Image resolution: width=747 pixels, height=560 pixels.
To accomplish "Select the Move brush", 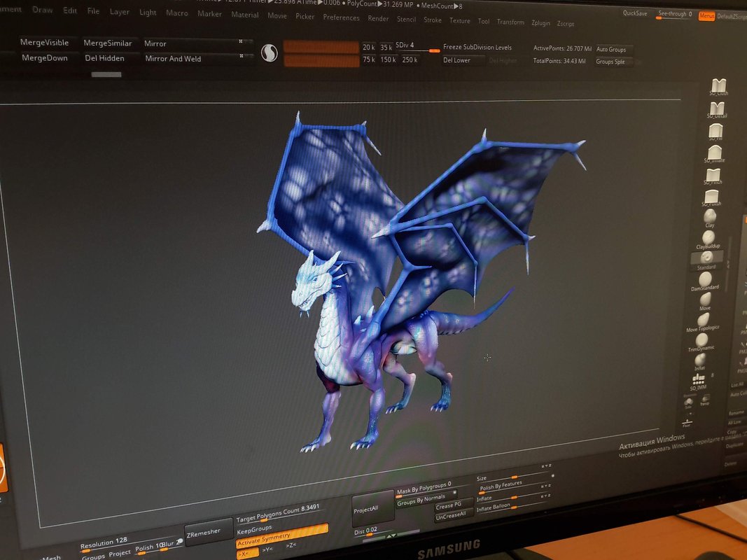I will pyautogui.click(x=705, y=302).
